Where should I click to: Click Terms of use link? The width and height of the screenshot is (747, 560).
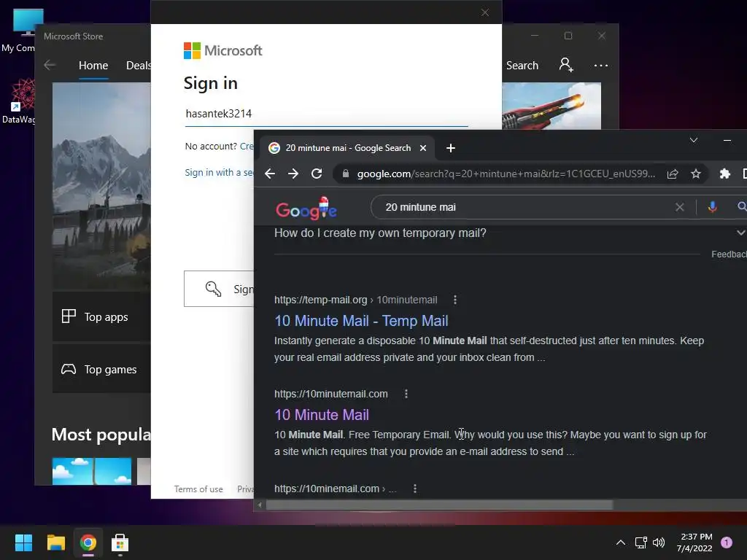pyautogui.click(x=198, y=489)
